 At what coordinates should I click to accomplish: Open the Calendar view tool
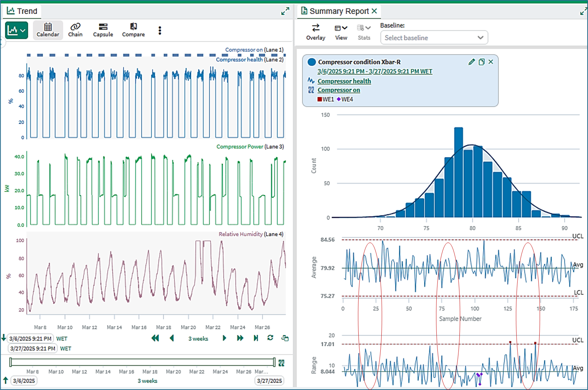[48, 30]
